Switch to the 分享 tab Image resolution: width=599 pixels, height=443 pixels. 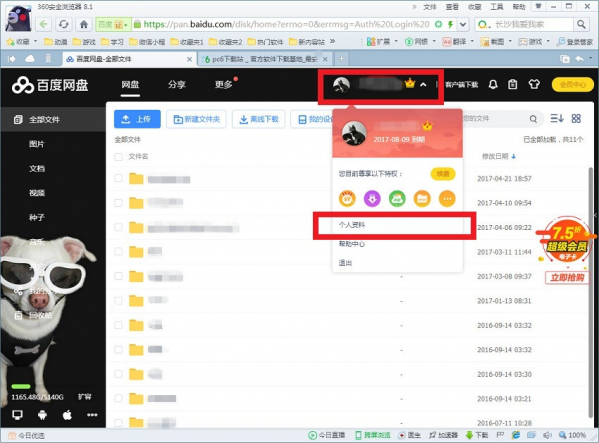click(x=177, y=85)
